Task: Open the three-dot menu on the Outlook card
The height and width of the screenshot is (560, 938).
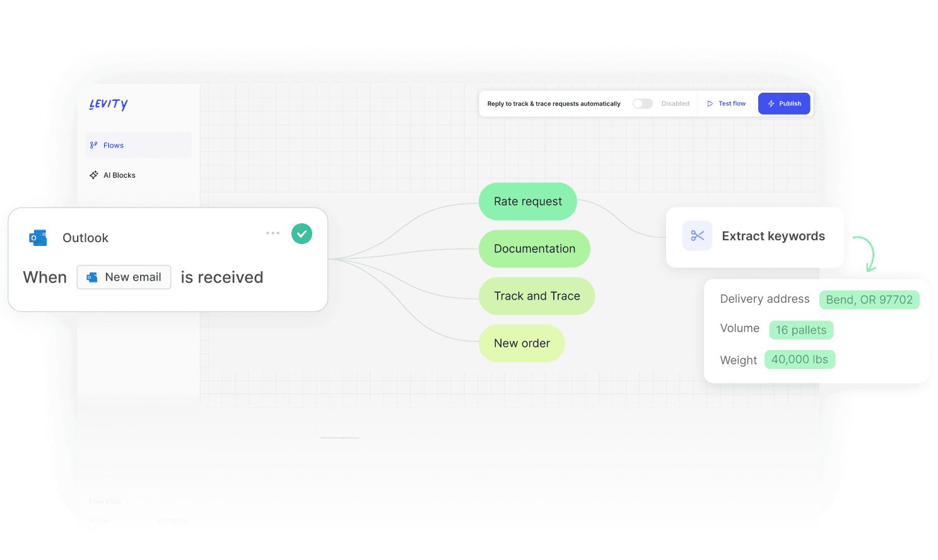Action: click(x=273, y=233)
